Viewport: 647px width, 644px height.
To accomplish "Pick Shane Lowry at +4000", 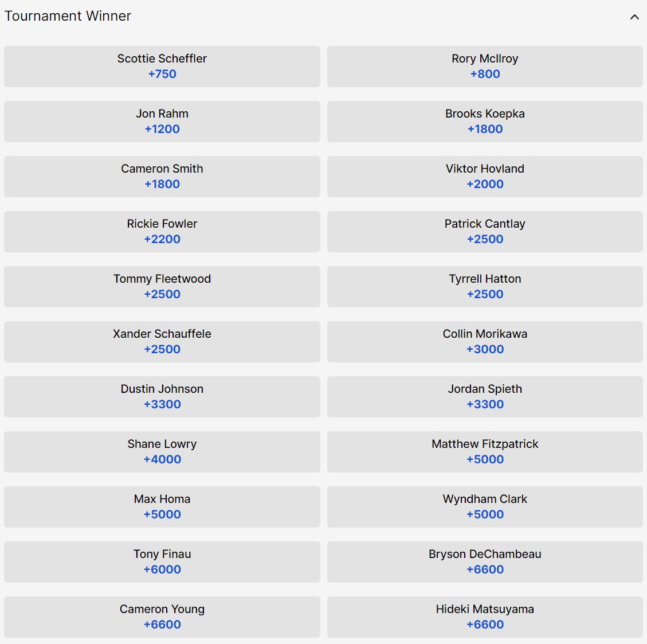I will pyautogui.click(x=162, y=452).
